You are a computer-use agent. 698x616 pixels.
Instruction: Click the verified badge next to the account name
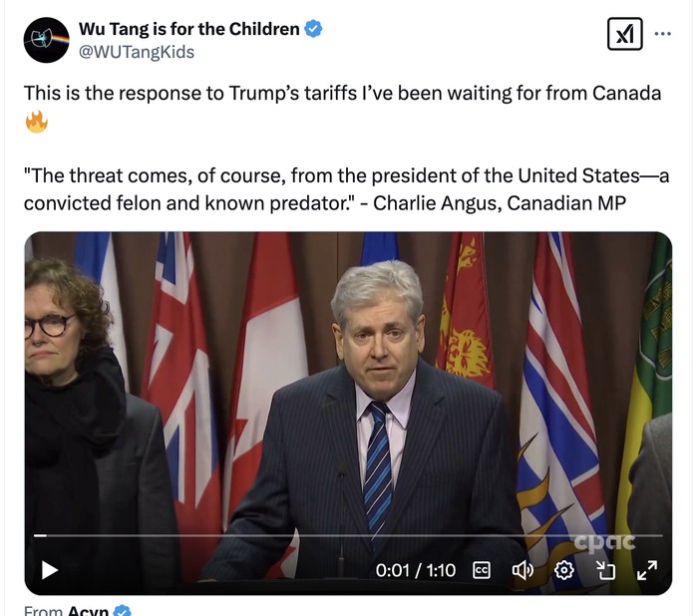pos(313,29)
